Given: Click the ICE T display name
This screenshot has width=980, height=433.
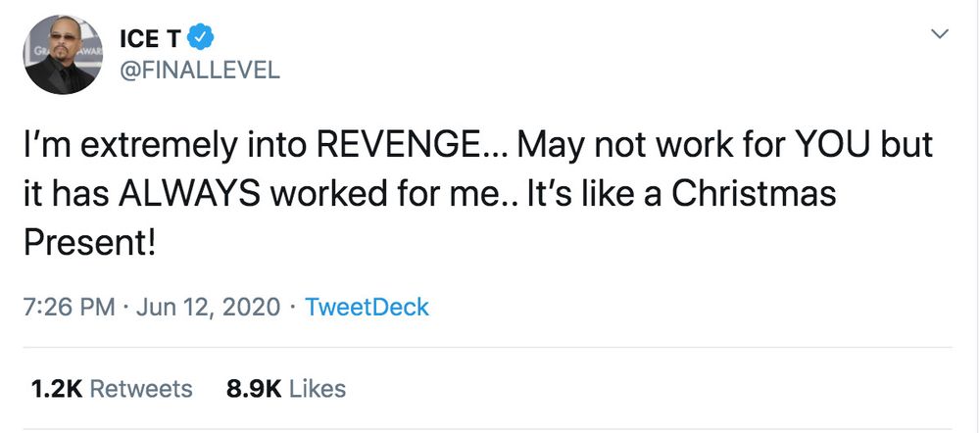Looking at the screenshot, I should (150, 39).
